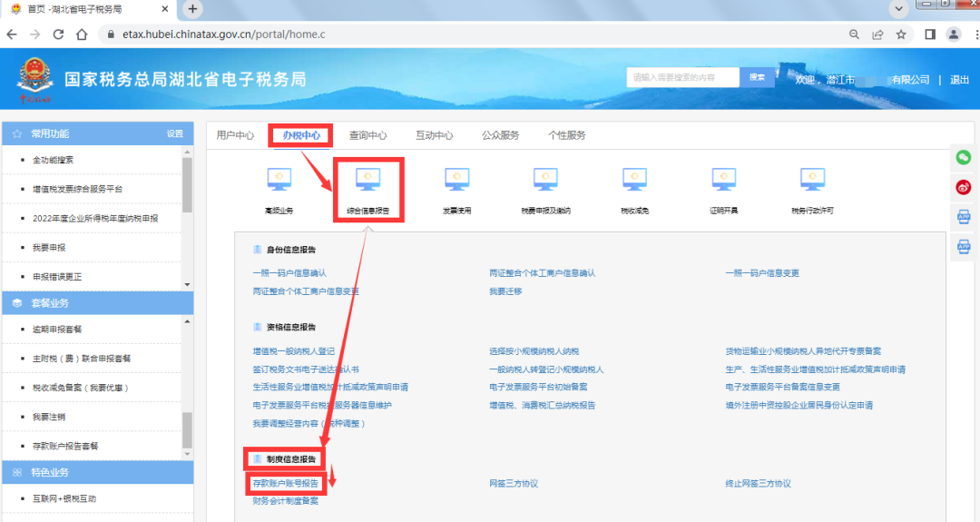Open the 电子发票服务平台初始备案 link
The height and width of the screenshot is (522, 980).
[538, 387]
